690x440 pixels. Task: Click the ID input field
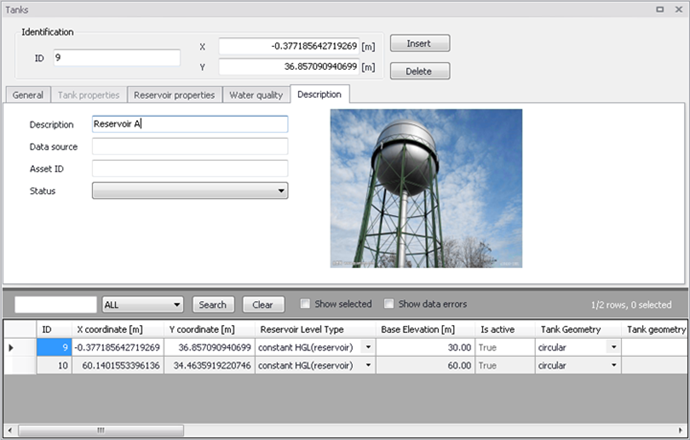tap(117, 58)
